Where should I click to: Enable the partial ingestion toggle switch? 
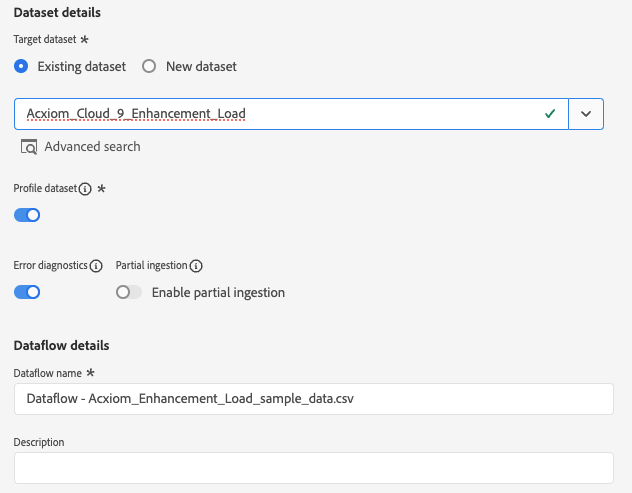[129, 293]
